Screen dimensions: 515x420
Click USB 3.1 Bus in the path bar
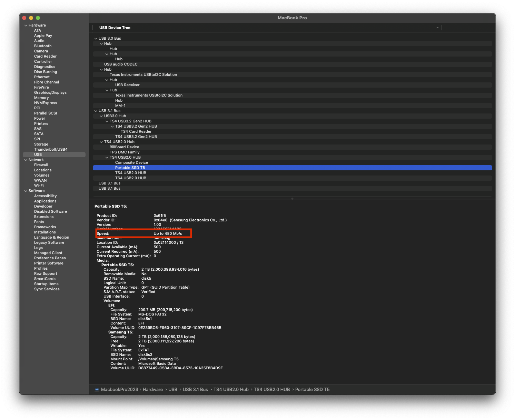[x=195, y=390]
